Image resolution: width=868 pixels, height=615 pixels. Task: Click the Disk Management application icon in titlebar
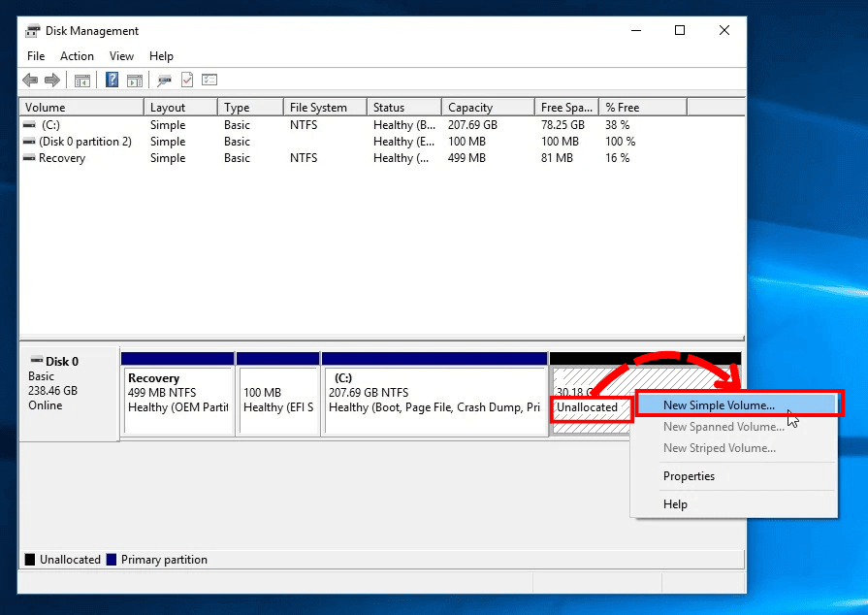[x=30, y=30]
